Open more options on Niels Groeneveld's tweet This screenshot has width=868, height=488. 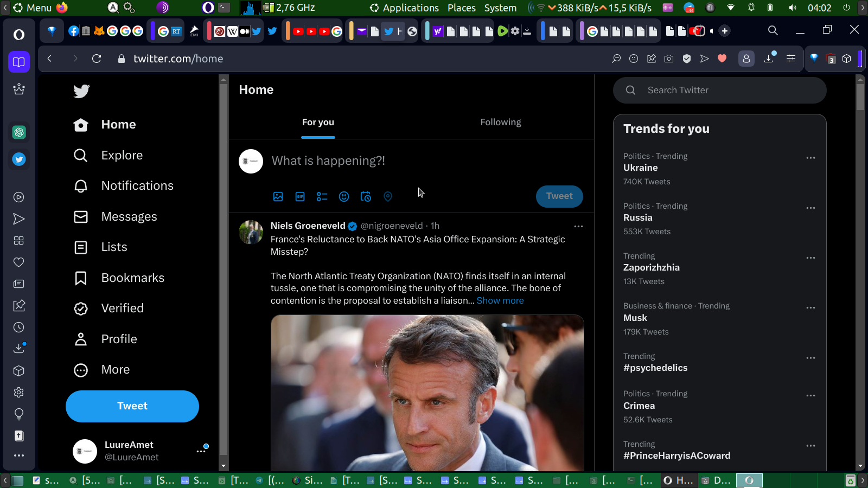click(x=578, y=226)
